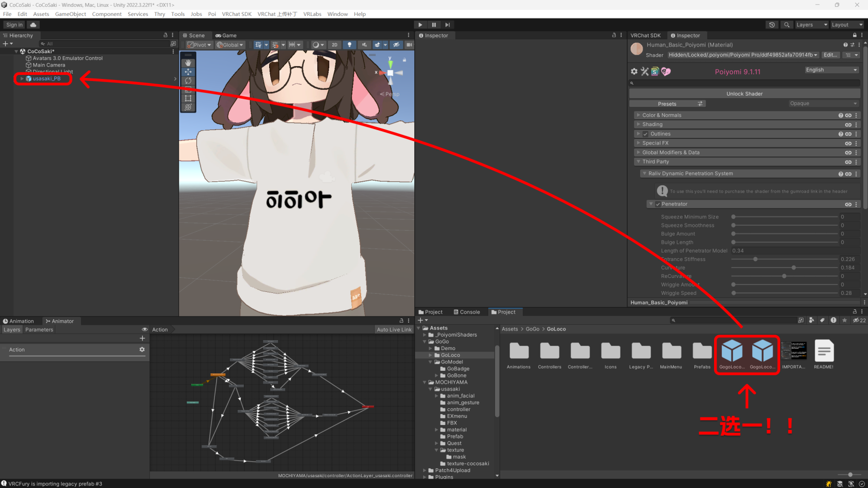
Task: Click the shader Edit... button
Action: pyautogui.click(x=830, y=55)
